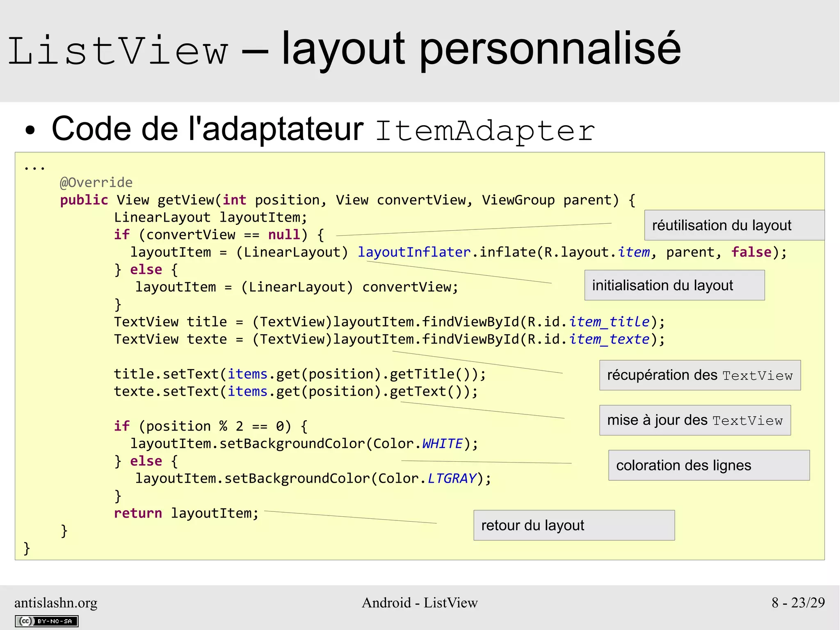Click the antislashn.org footer text
This screenshot has height=630, width=840.
coord(56,603)
